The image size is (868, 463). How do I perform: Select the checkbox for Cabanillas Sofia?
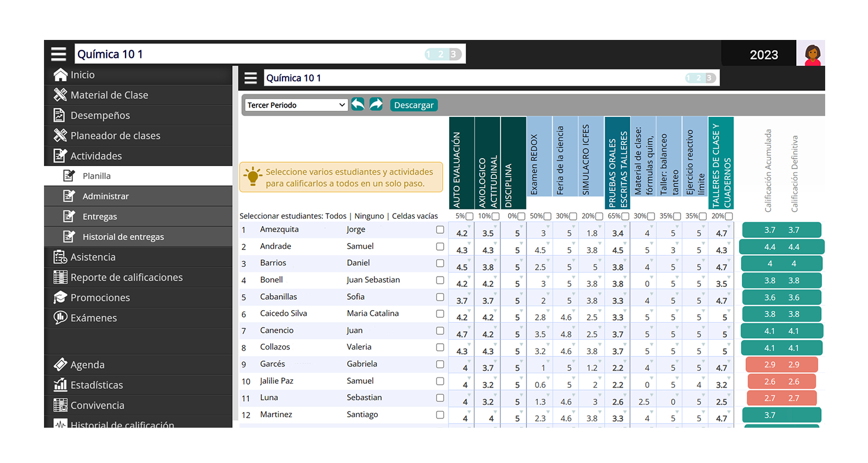(440, 297)
